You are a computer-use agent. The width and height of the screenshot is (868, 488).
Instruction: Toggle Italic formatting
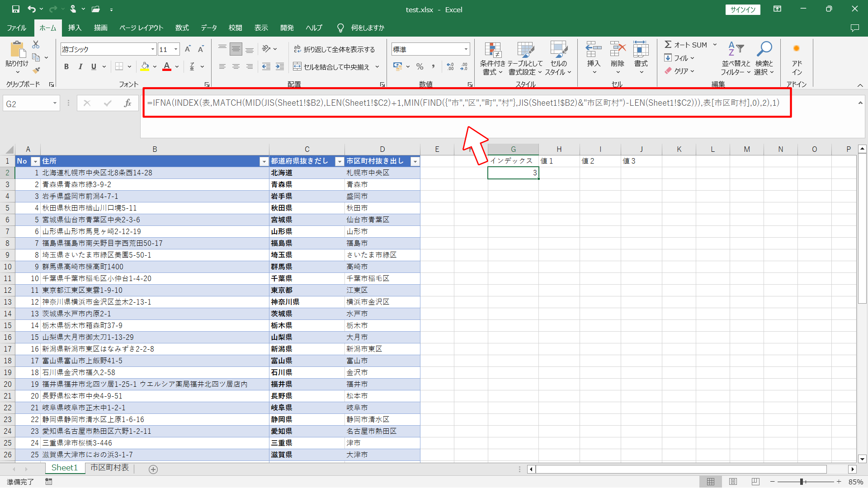click(80, 67)
